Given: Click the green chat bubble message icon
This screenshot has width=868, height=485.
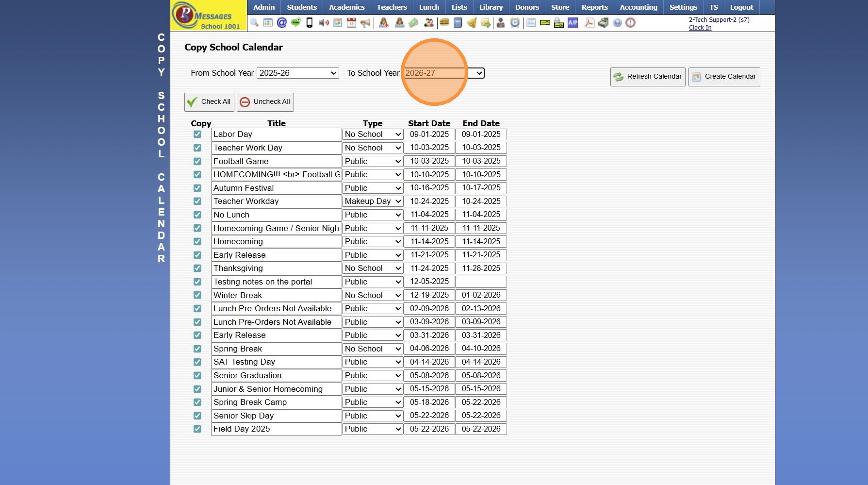Looking at the screenshot, I should coord(295,23).
